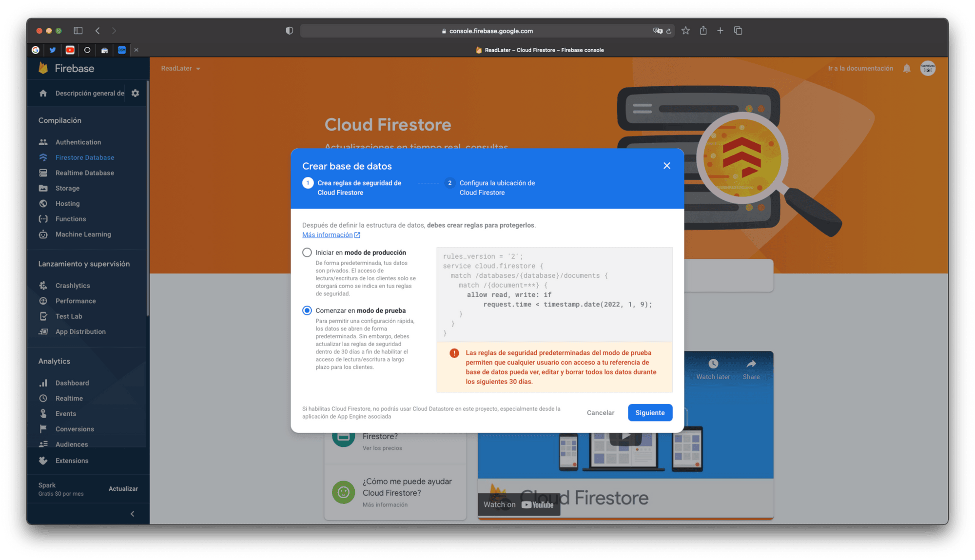Image resolution: width=975 pixels, height=560 pixels.
Task: Select Comenzar en modo de prueba
Action: [x=307, y=310]
